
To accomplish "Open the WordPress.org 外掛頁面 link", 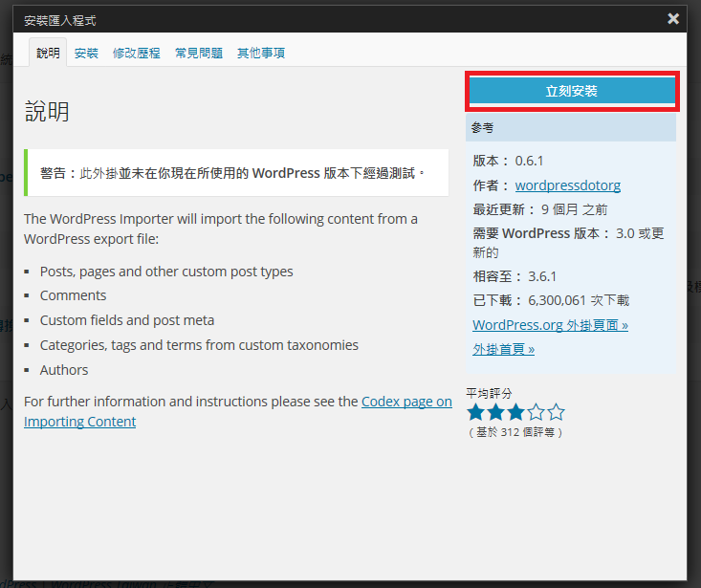I will pos(550,325).
